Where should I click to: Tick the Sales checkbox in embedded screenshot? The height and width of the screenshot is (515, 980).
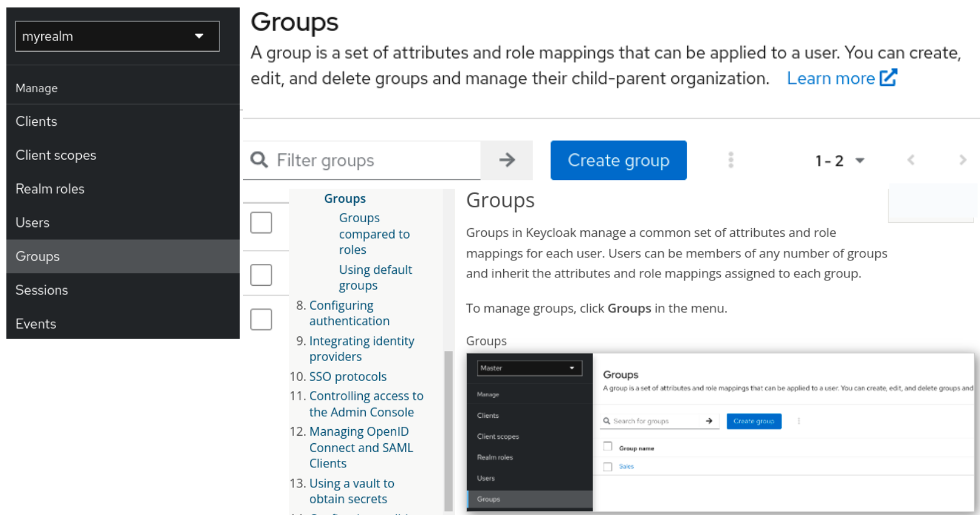pos(608,467)
